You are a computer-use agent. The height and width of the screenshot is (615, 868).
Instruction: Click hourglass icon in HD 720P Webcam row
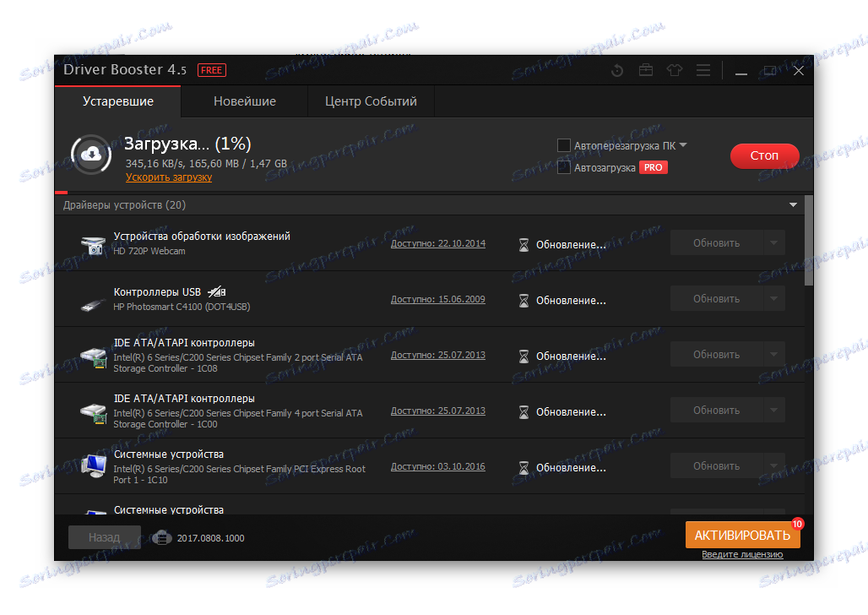point(524,244)
